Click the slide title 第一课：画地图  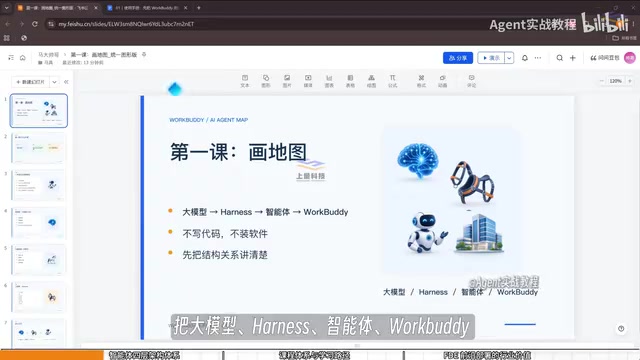238,153
